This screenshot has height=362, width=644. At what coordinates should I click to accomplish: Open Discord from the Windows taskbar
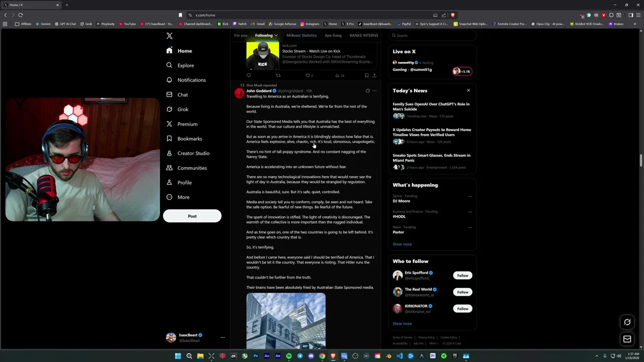(x=311, y=356)
